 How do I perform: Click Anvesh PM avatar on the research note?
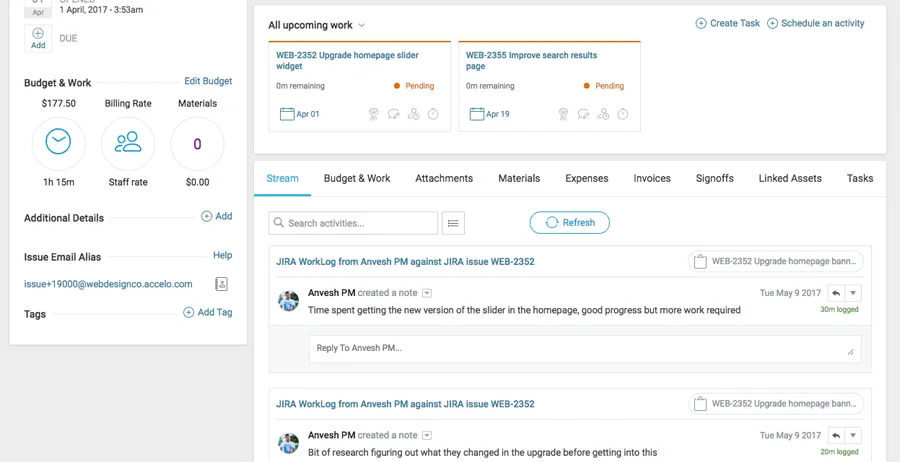pos(289,443)
